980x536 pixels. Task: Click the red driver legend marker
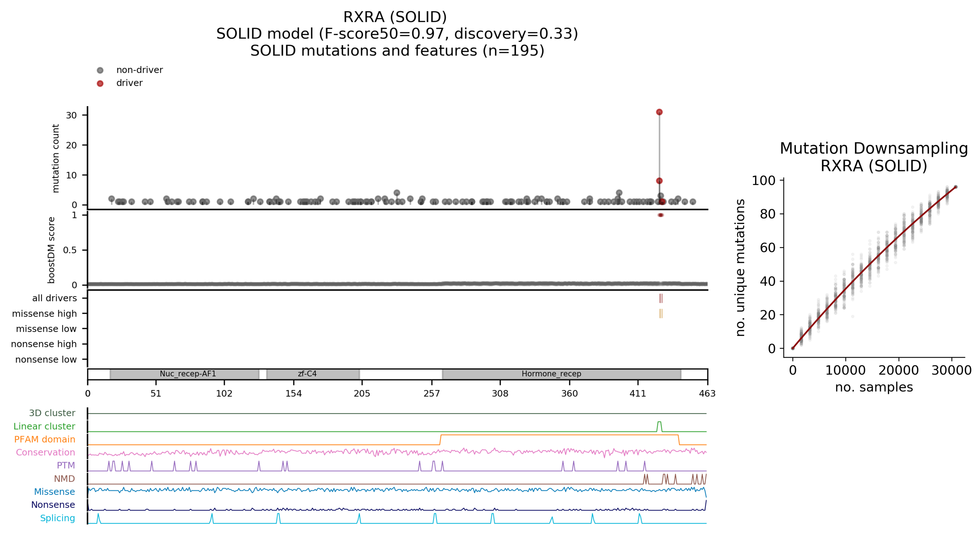pos(100,83)
